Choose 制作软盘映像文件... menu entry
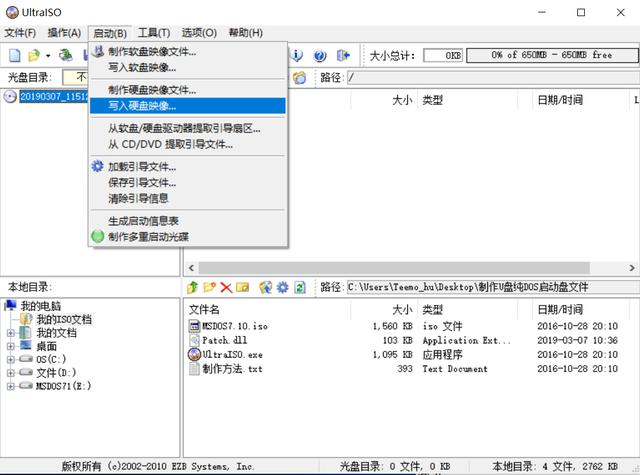Image resolution: width=640 pixels, height=475 pixels. click(188, 51)
